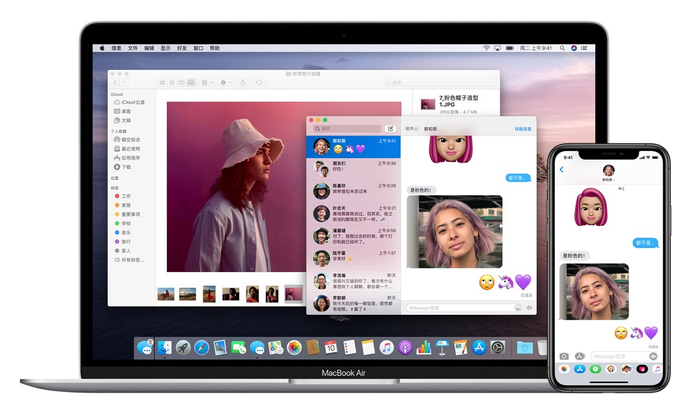Viewport: 700px width, 416px height.
Task: Select gallery view icon in Finder toolbar
Action: point(191,83)
